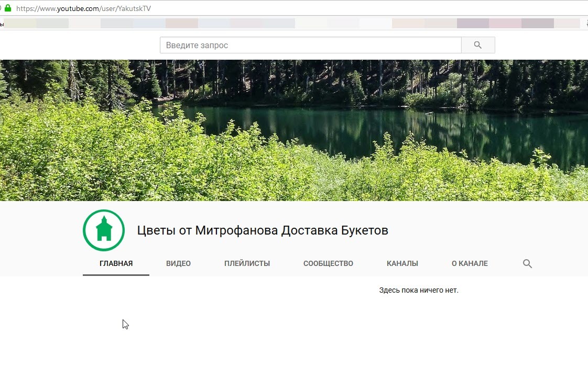The image size is (588, 378).
Task: Select the СООБЩЕСТВО section
Action: 328,263
